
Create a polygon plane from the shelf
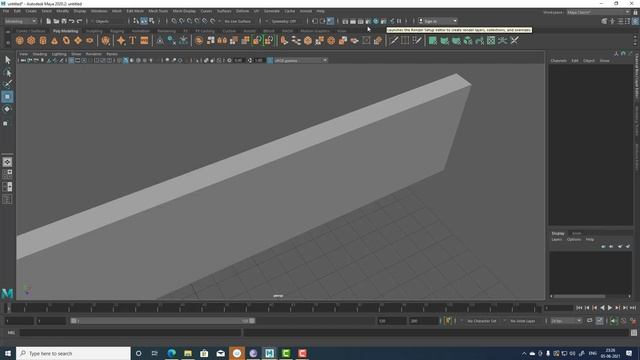(x=78, y=40)
